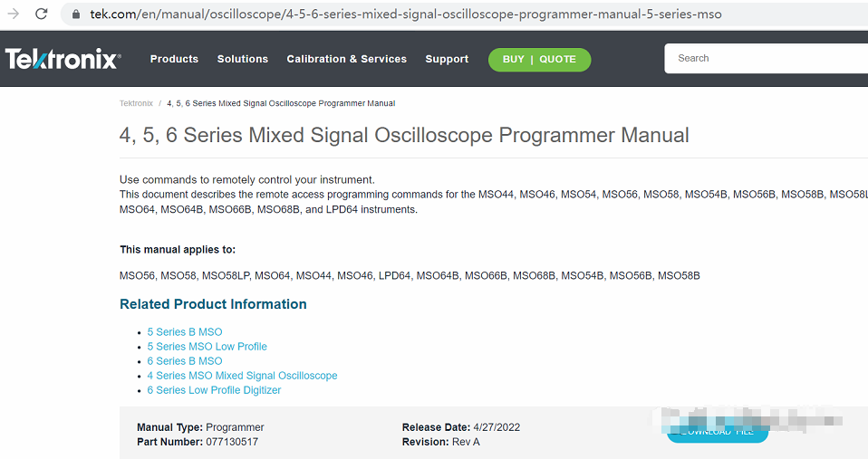Open Calibration & Services menu
The image size is (868, 459).
346,59
